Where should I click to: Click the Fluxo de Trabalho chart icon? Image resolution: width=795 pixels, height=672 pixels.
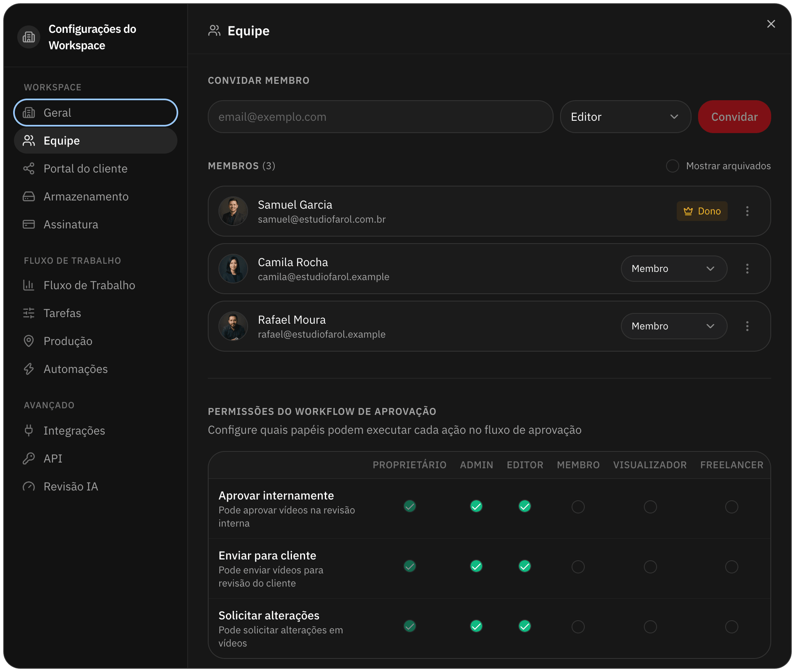coord(29,285)
